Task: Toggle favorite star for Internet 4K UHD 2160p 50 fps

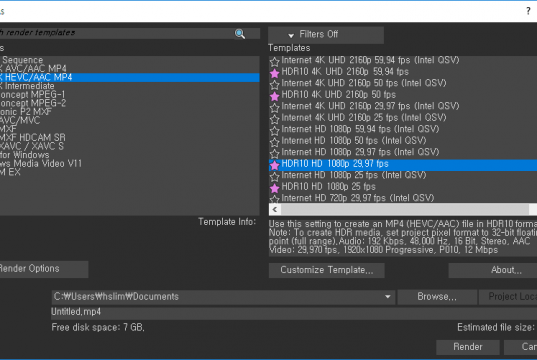Action: pyautogui.click(x=274, y=84)
